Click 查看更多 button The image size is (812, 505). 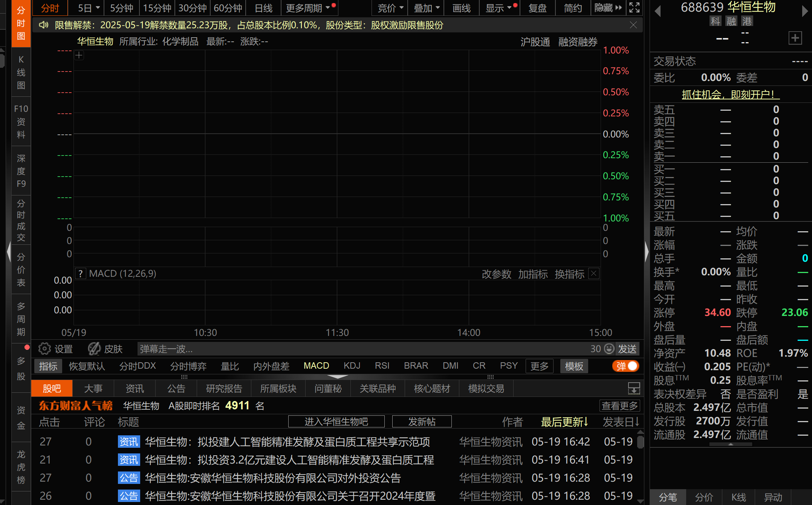pos(619,406)
